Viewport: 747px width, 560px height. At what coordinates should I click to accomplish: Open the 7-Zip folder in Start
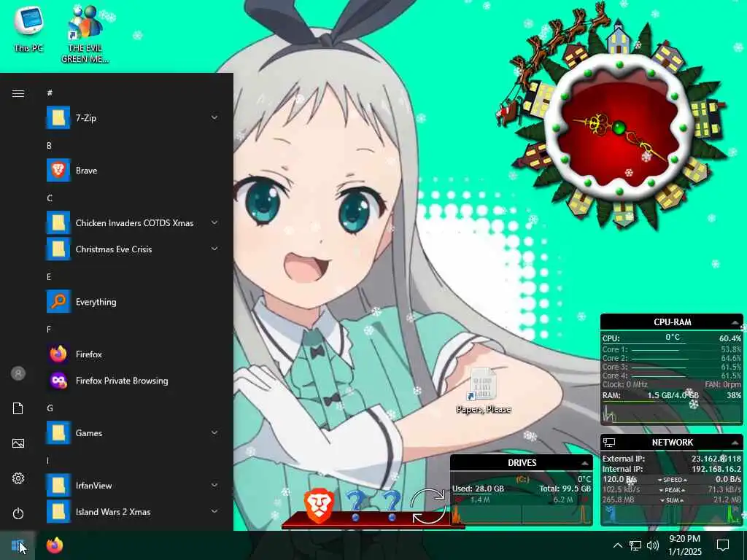point(133,117)
